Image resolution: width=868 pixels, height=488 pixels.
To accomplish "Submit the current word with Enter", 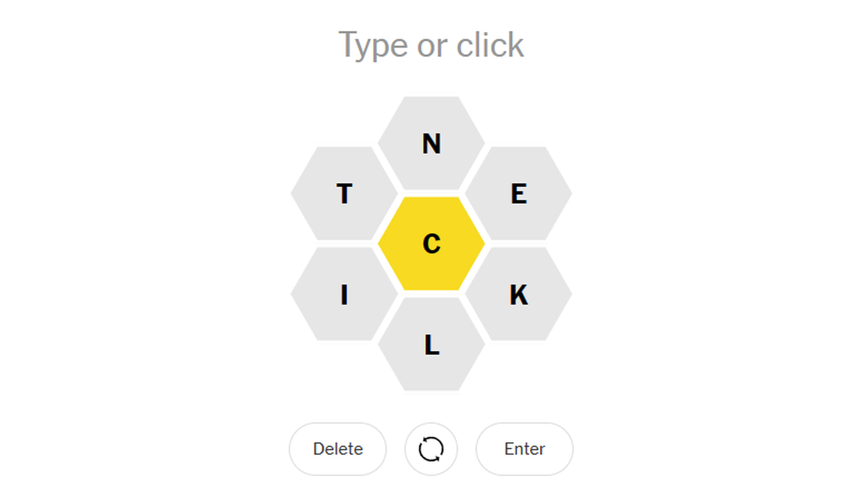I will click(x=524, y=449).
